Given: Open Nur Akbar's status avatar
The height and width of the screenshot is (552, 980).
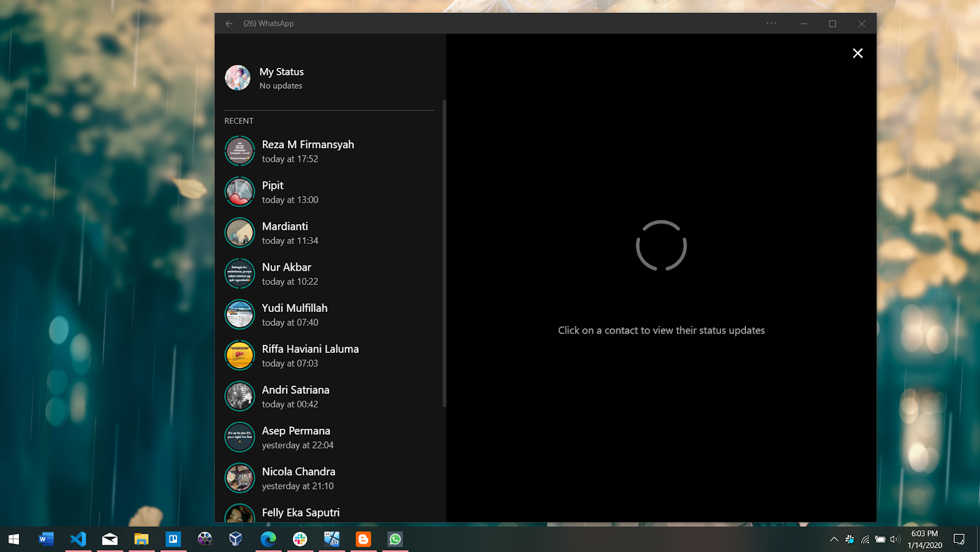Looking at the screenshot, I should [x=239, y=274].
